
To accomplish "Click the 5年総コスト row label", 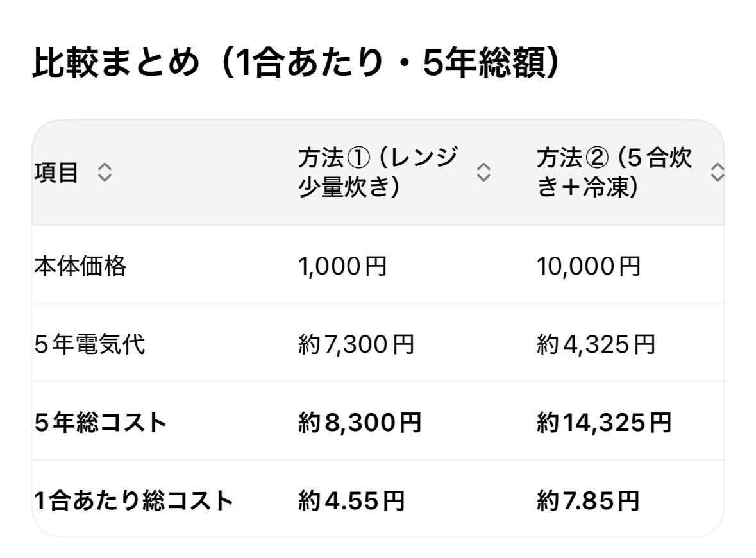I will click(101, 423).
